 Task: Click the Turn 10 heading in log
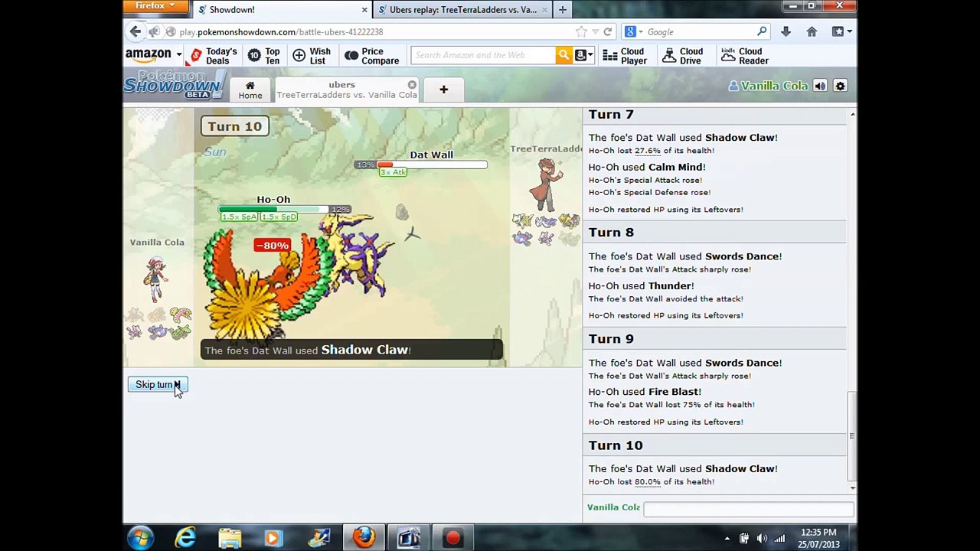point(616,445)
